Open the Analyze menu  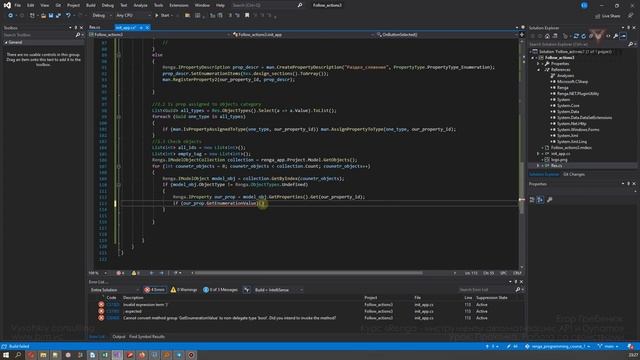pyautogui.click(x=140, y=5)
